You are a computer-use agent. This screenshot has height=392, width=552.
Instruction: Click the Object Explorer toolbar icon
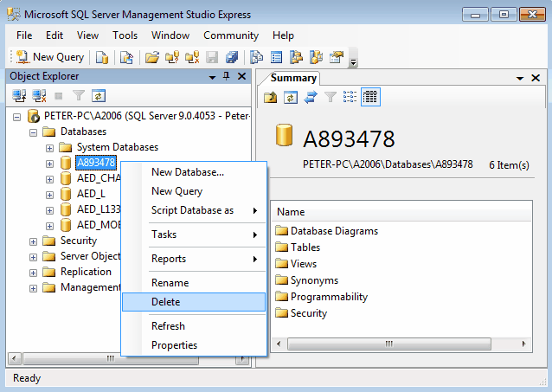pos(297,57)
